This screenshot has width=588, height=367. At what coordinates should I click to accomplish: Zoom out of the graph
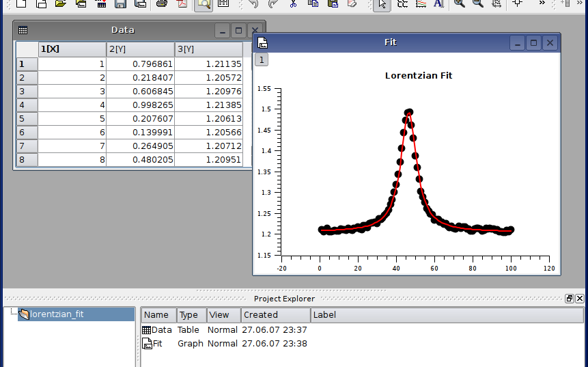(x=478, y=3)
